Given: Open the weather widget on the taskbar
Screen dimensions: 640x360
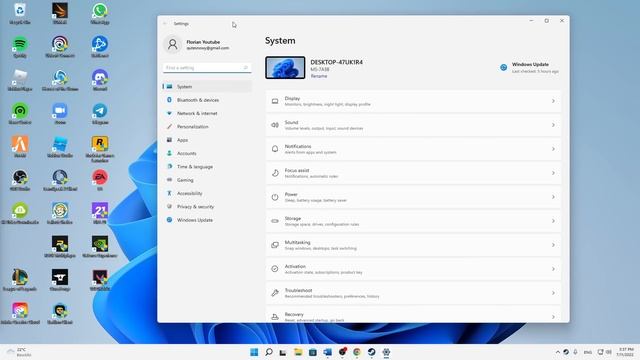Looking at the screenshot, I should coord(19,352).
